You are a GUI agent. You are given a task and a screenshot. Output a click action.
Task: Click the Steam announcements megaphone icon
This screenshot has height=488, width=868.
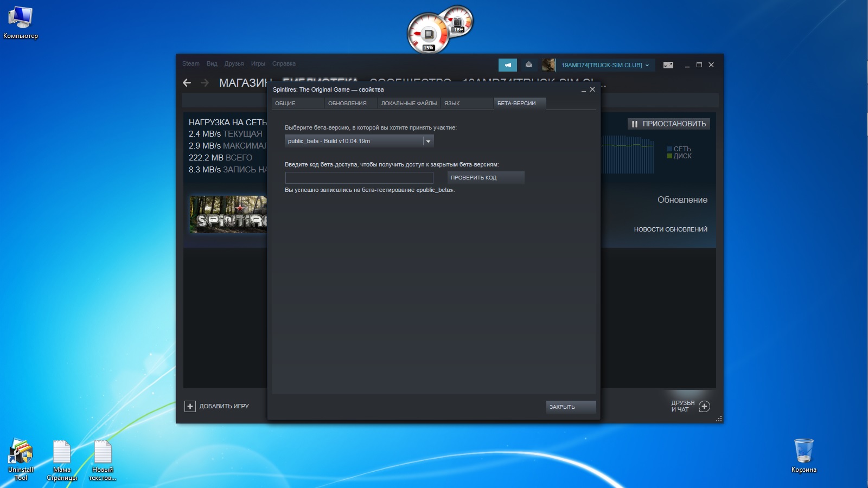(507, 65)
